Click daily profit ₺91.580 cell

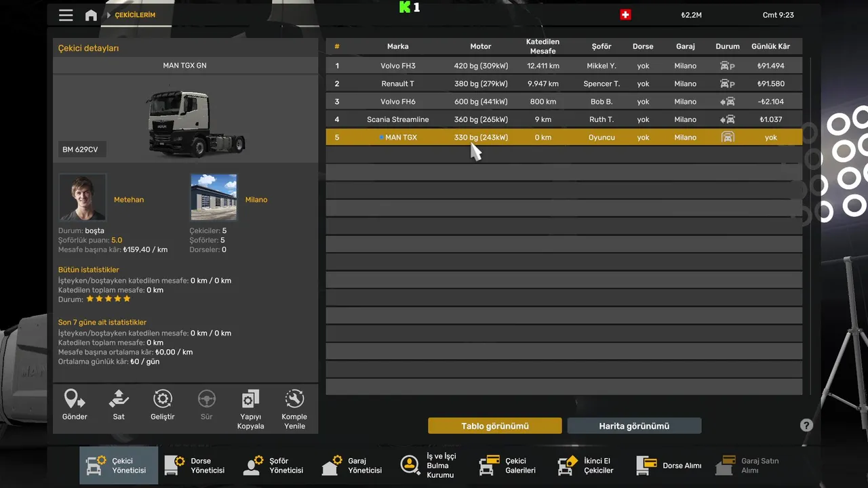[x=771, y=83]
